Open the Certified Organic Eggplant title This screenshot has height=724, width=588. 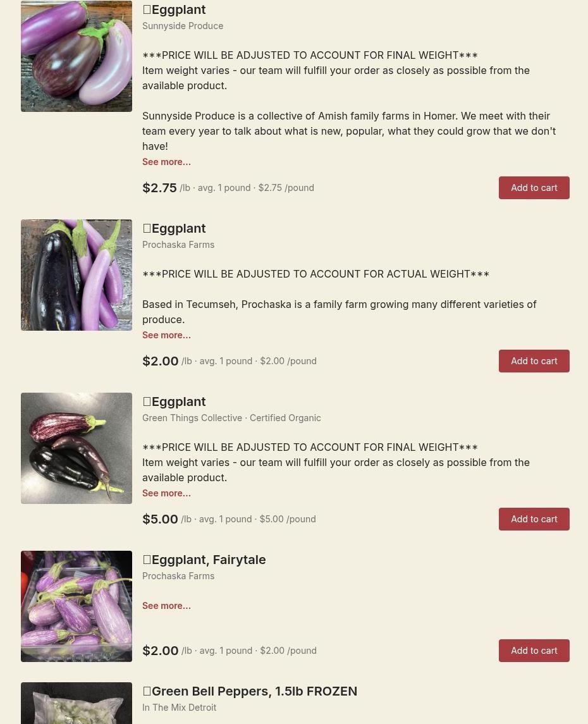tap(174, 402)
